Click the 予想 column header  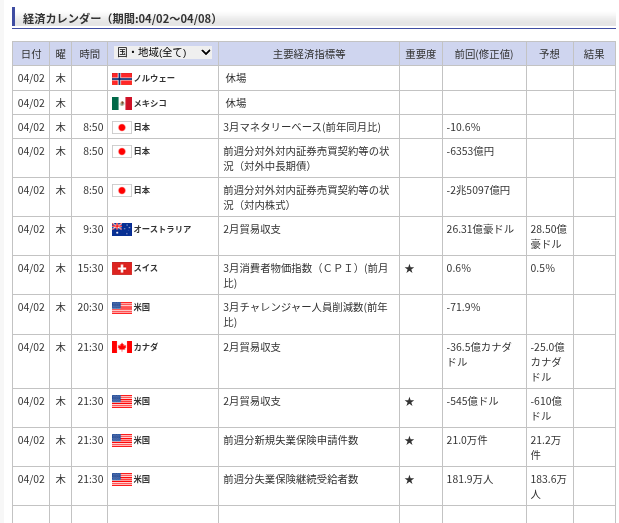point(549,54)
